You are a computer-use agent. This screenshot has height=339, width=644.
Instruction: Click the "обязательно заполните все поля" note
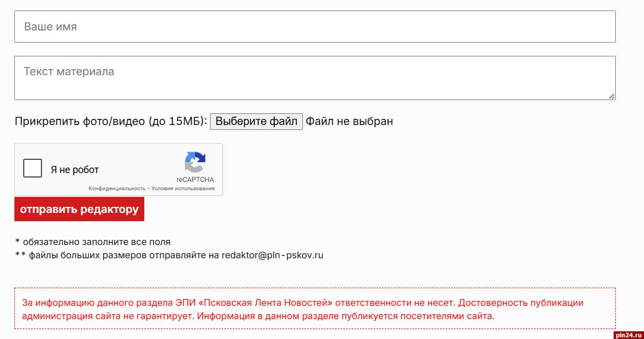pos(97,242)
